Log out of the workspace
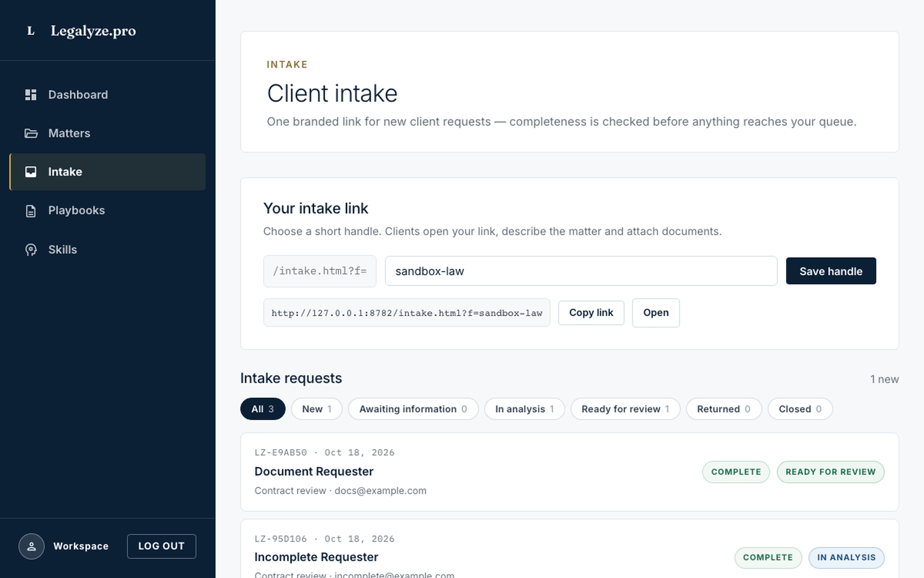 pos(161,546)
